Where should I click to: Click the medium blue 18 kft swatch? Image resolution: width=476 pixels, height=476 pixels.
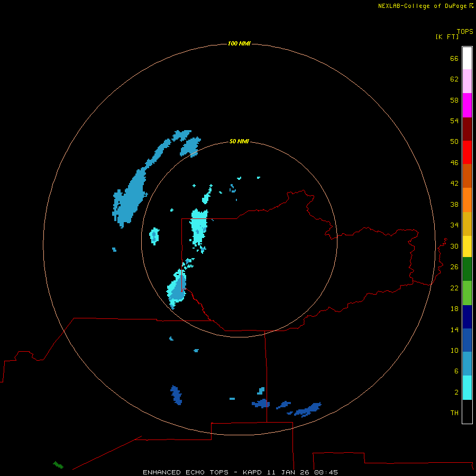pos(467,340)
